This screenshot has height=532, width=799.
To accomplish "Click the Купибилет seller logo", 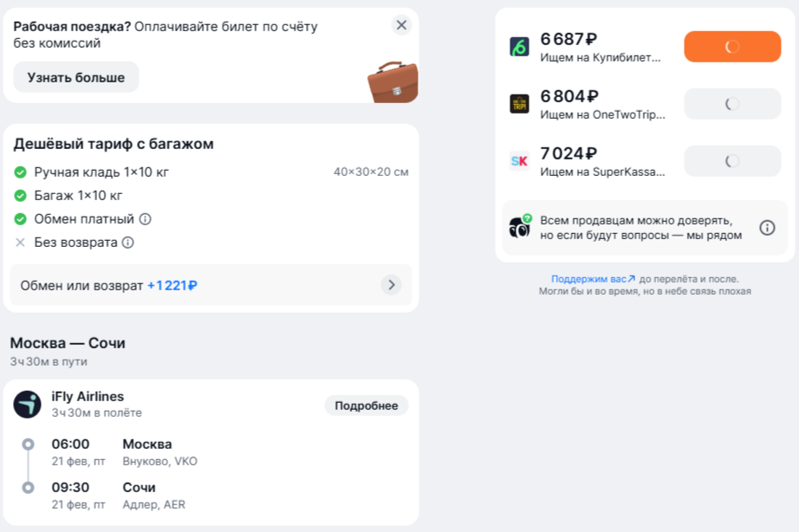I will [519, 47].
